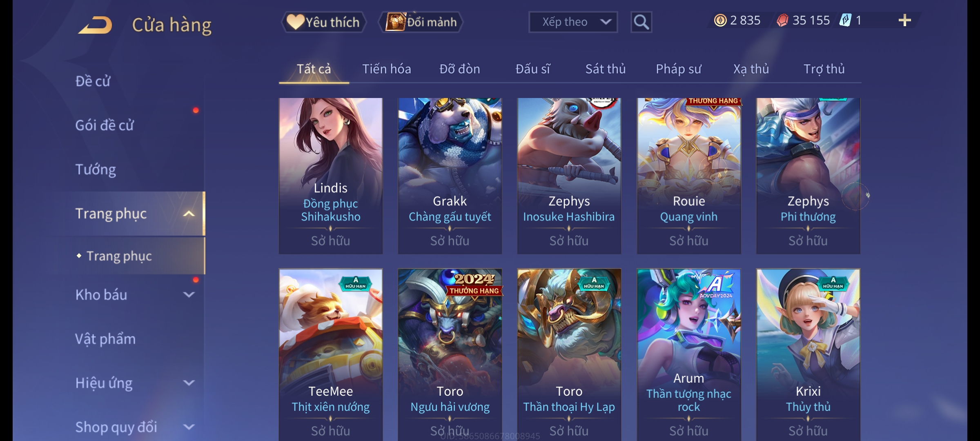Open the Xếp theo sort dropdown
Image resolution: width=980 pixels, height=441 pixels.
pyautogui.click(x=573, y=22)
